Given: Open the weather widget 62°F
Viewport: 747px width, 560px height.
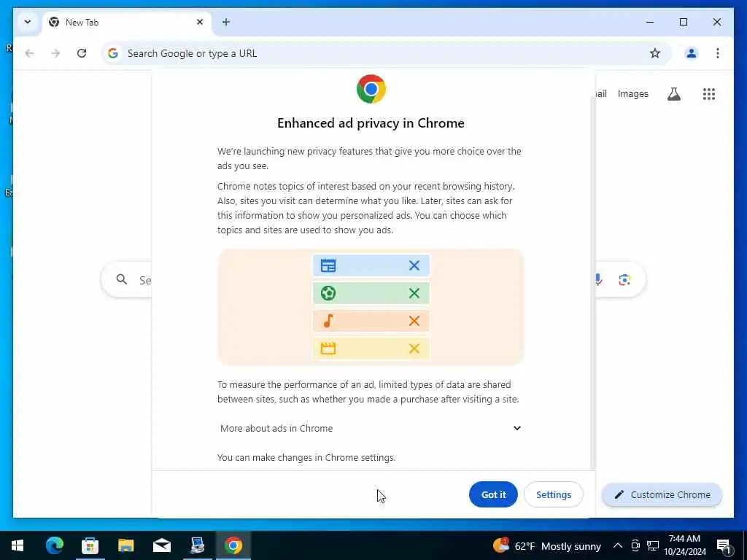Looking at the screenshot, I should click(547, 545).
